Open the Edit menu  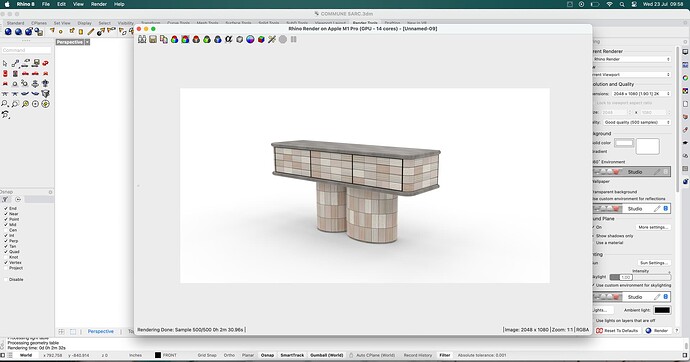pyautogui.click(x=61, y=4)
